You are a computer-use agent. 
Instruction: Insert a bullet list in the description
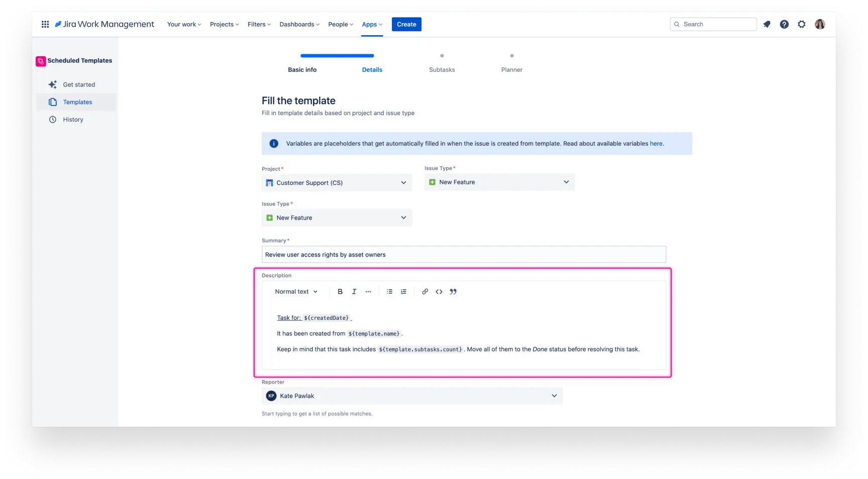click(x=389, y=291)
